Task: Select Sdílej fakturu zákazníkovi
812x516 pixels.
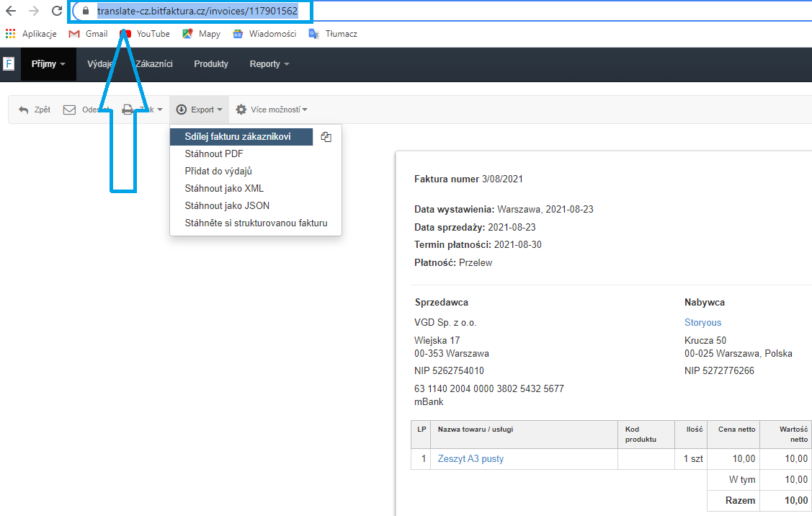Action: [241, 137]
